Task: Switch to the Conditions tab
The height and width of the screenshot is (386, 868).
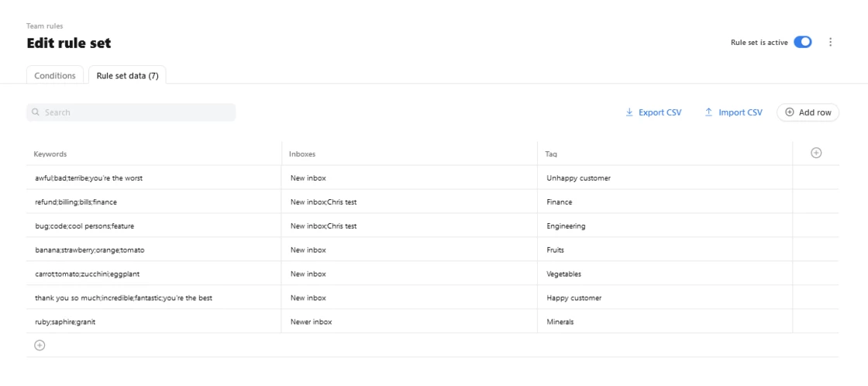Action: point(55,76)
